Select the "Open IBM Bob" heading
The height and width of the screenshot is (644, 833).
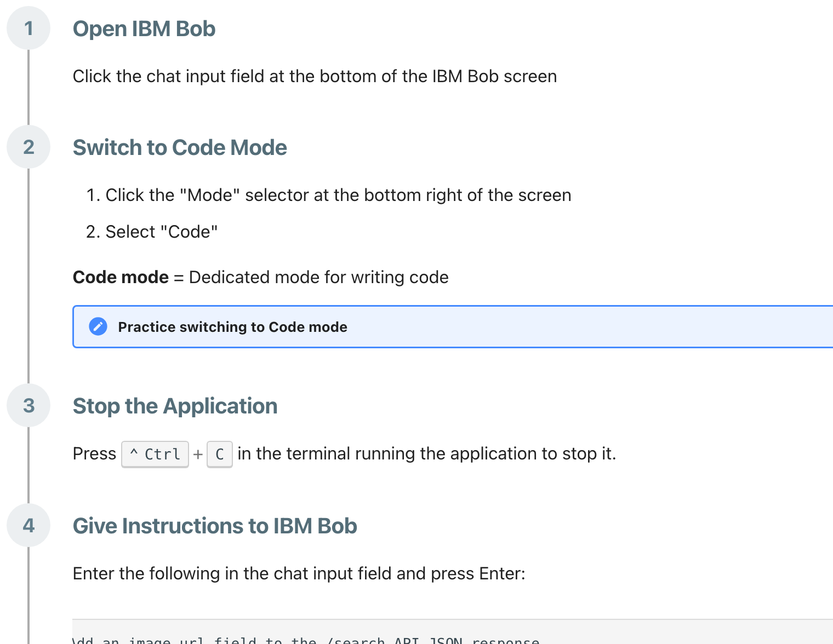pos(144,28)
